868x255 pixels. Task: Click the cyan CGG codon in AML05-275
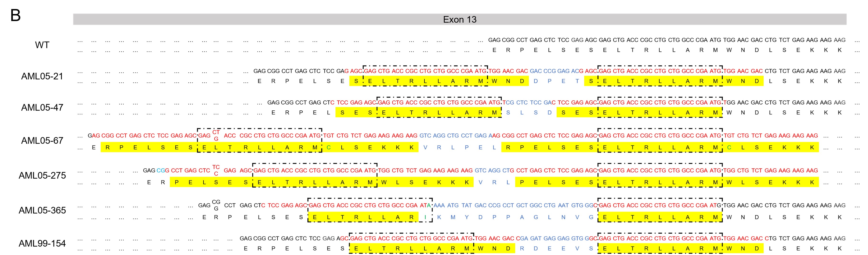point(163,170)
